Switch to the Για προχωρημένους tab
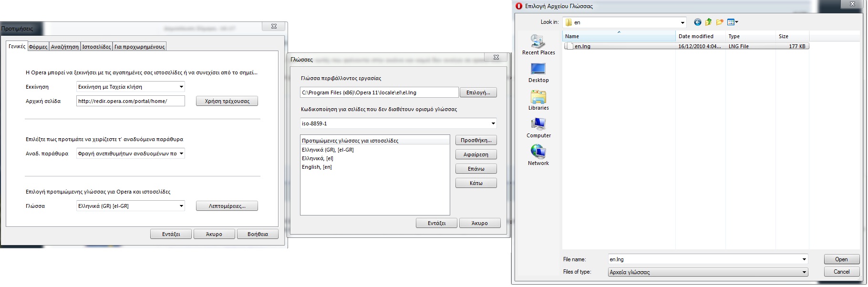The height and width of the screenshot is (287, 868). [x=140, y=47]
